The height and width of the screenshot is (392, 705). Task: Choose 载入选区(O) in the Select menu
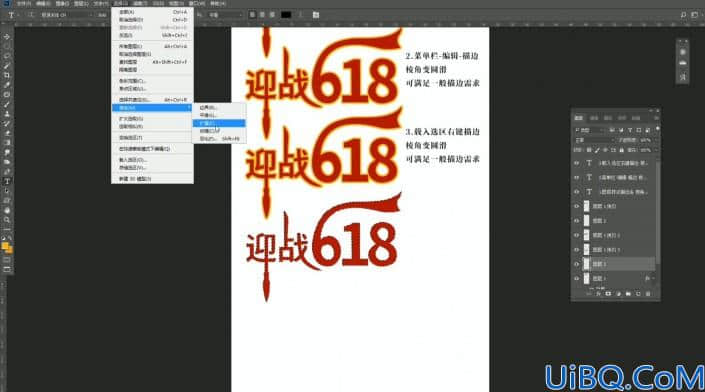152,160
